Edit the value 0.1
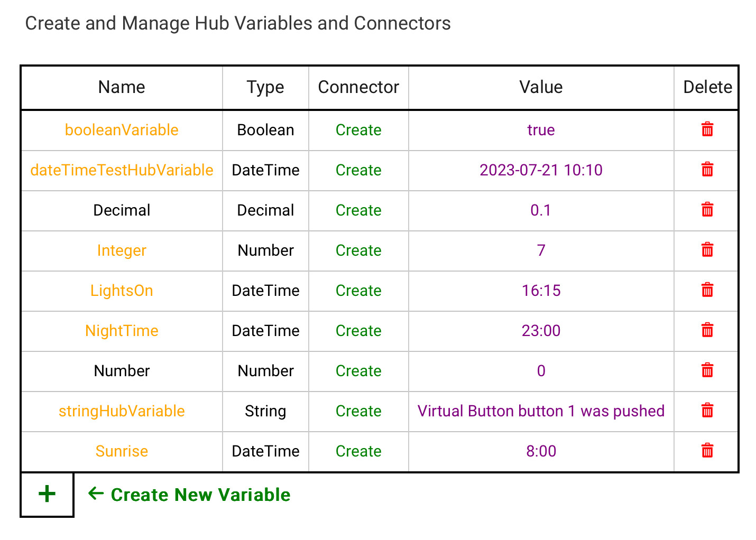 click(x=541, y=210)
